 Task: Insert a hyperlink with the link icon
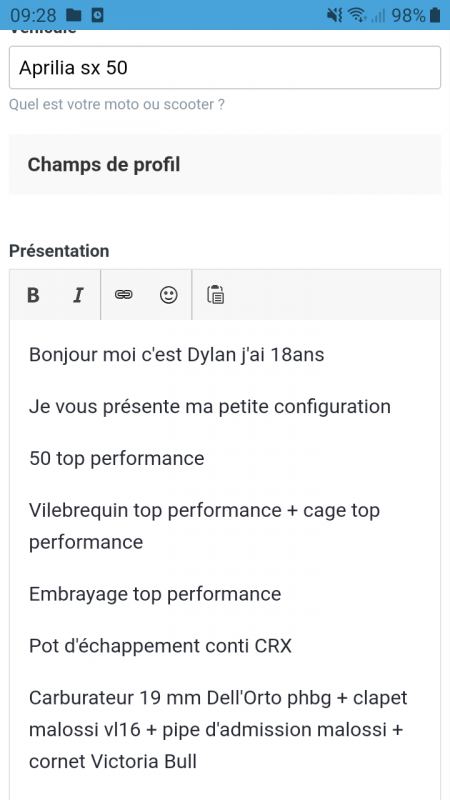click(123, 294)
